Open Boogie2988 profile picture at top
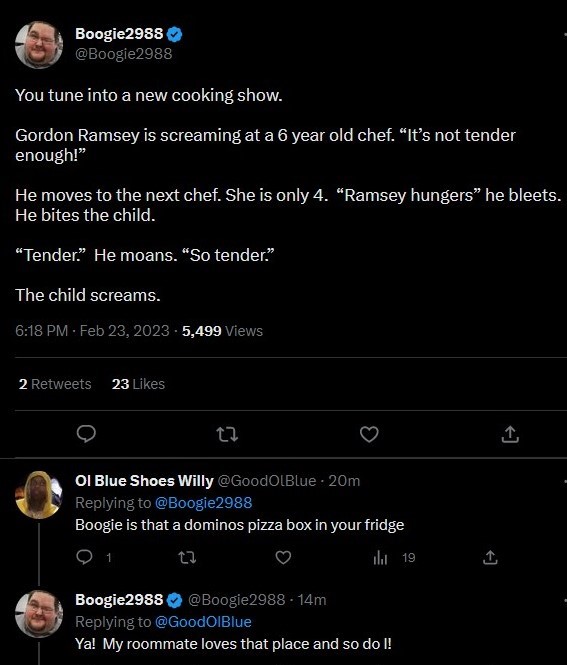The width and height of the screenshot is (567, 665). tap(39, 45)
